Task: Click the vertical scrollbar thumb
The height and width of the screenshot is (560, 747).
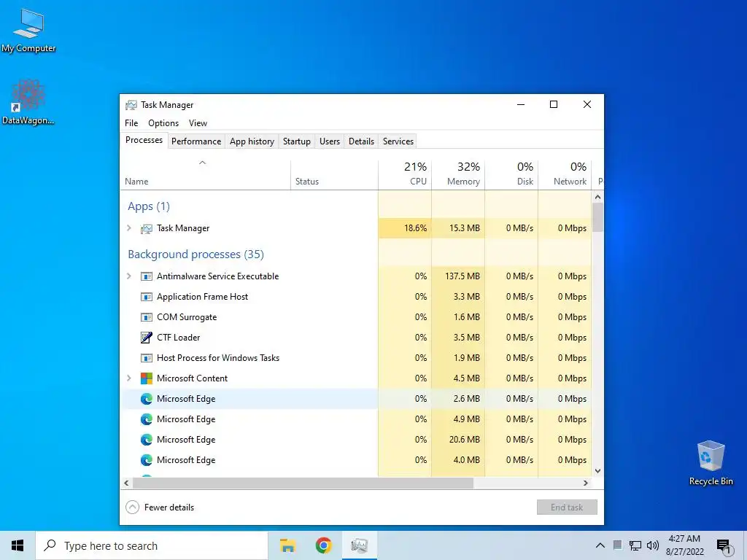Action: click(598, 217)
